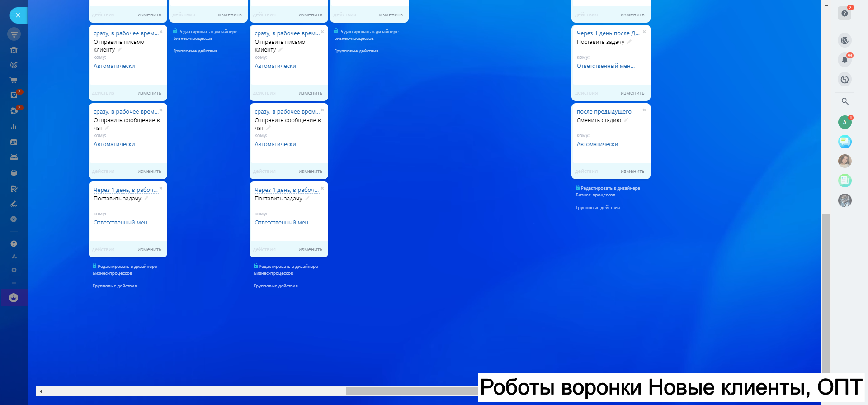Click Ответственный мен... in Через 1 день после Д... card

pyautogui.click(x=606, y=66)
